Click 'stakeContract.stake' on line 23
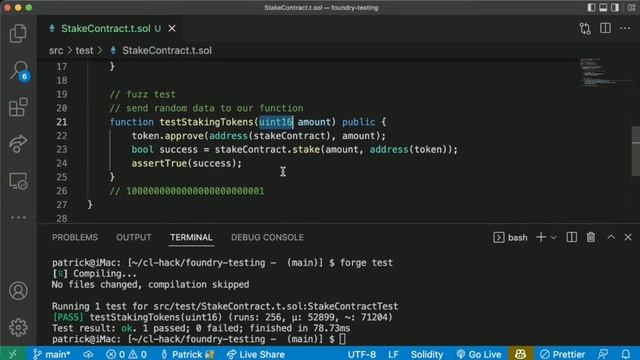 pos(267,150)
